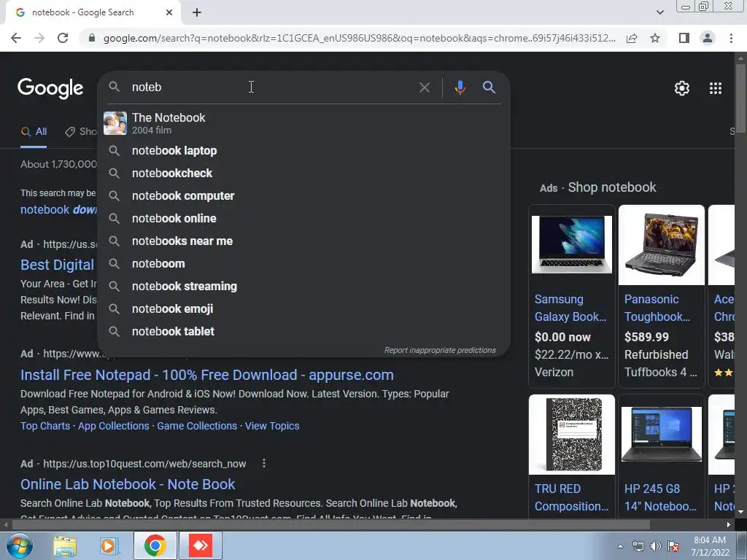
Task: Show hidden tray icons arrow
Action: point(620,546)
